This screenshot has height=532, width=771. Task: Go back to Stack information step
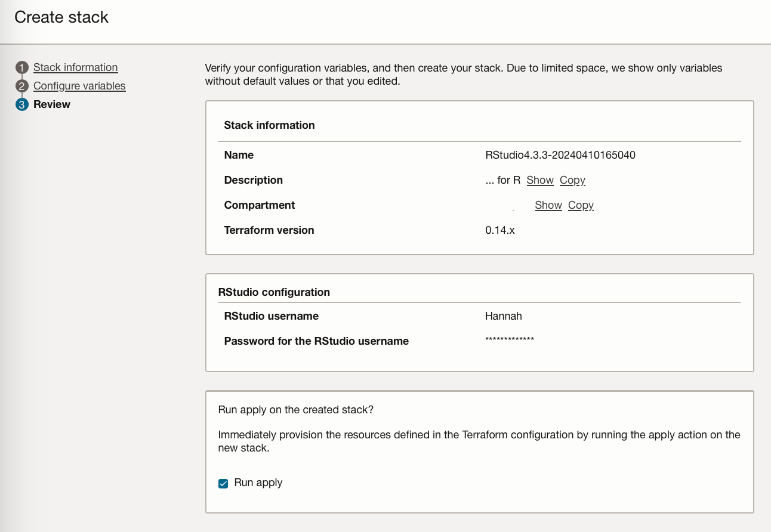coord(75,67)
